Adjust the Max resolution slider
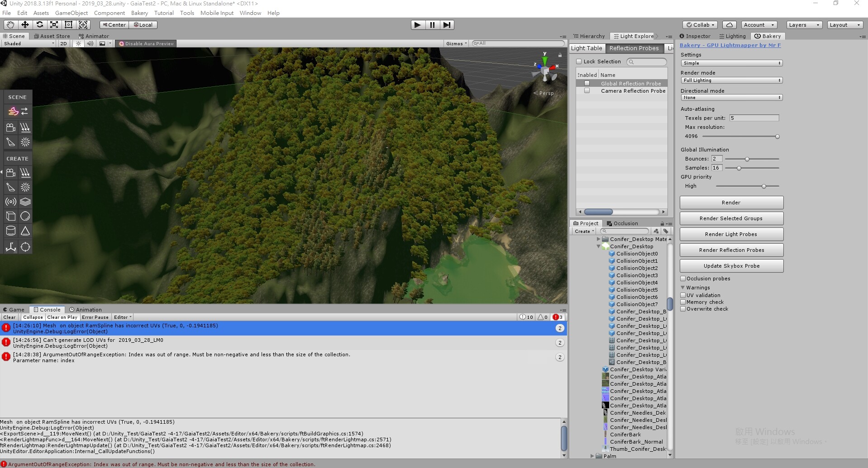Viewport: 868px width, 468px height. [777, 136]
